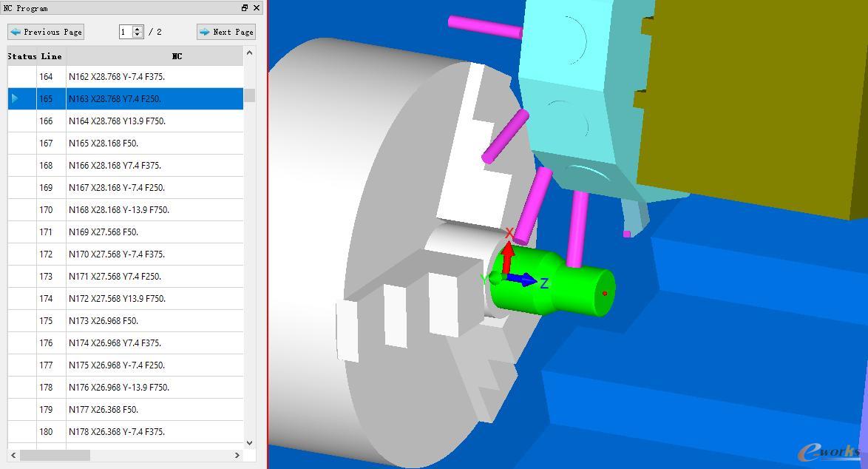Click the red X axis arrow in viewport
The height and width of the screenshot is (469, 868).
[x=507, y=257]
